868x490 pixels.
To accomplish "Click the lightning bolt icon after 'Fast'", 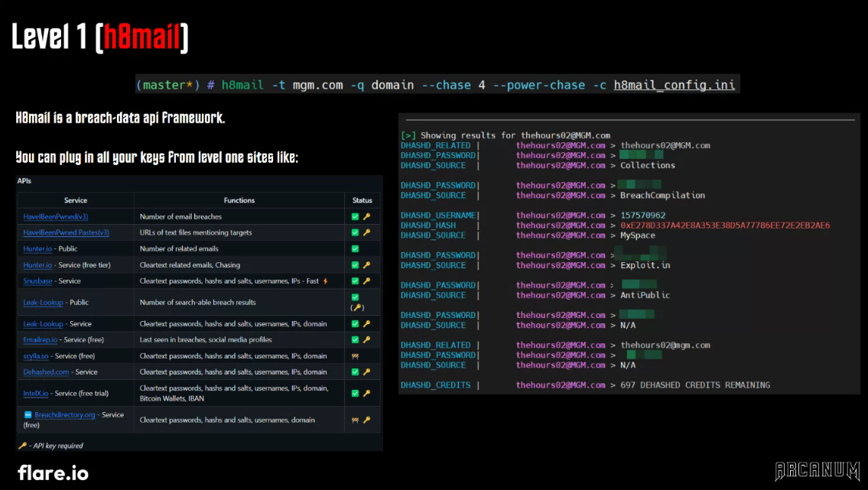I will click(x=326, y=281).
